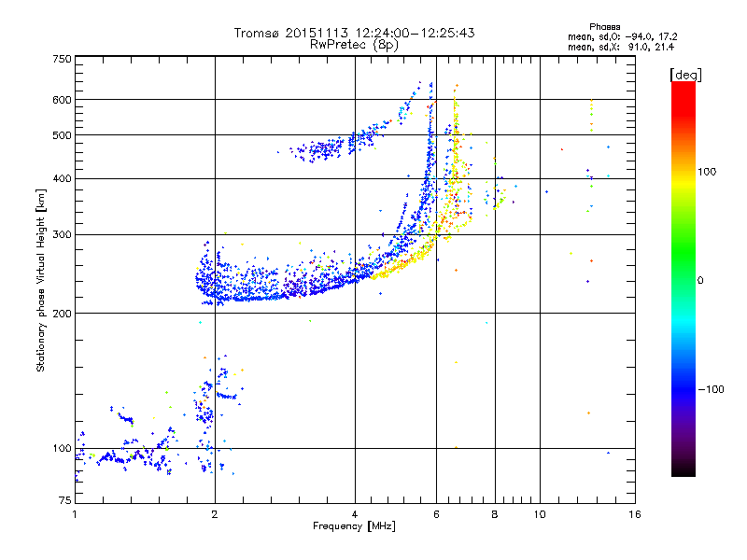Click the plot title 'Tromsø 20151113 12:24:00-12:25:43'
The width and height of the screenshot is (747, 560).
click(354, 33)
